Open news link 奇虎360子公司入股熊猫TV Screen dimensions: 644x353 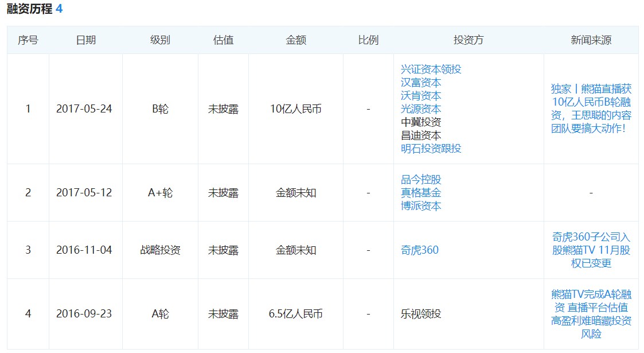coord(591,250)
